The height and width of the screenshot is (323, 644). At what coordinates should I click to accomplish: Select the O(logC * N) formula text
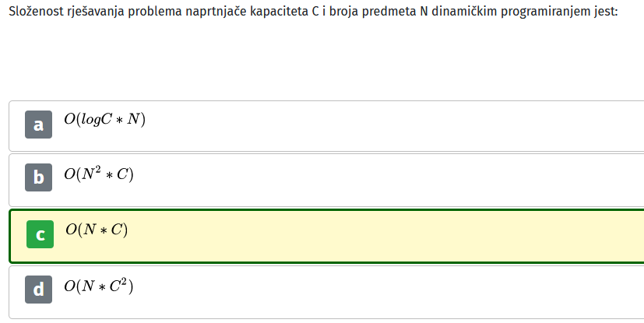104,119
